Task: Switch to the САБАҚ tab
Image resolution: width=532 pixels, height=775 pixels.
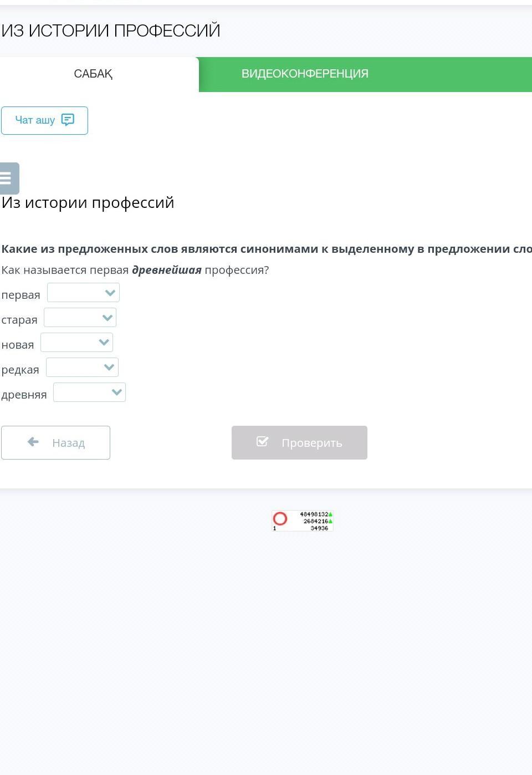Action: click(x=93, y=74)
